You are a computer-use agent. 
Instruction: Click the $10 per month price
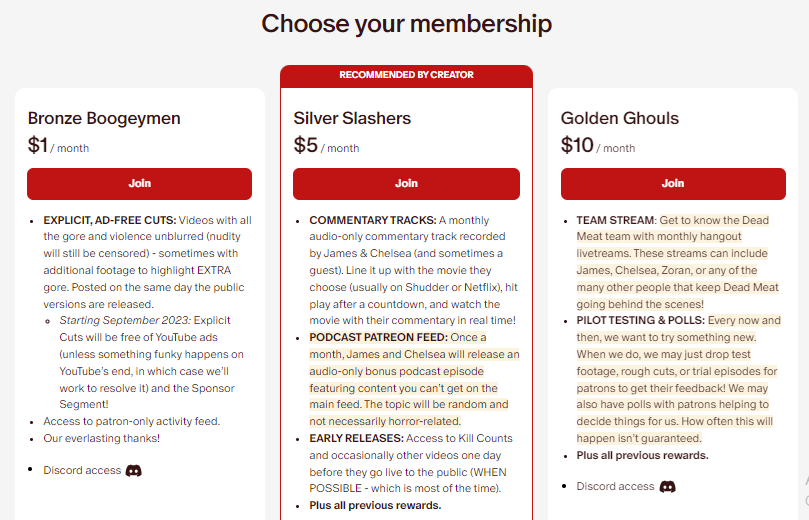coord(597,146)
